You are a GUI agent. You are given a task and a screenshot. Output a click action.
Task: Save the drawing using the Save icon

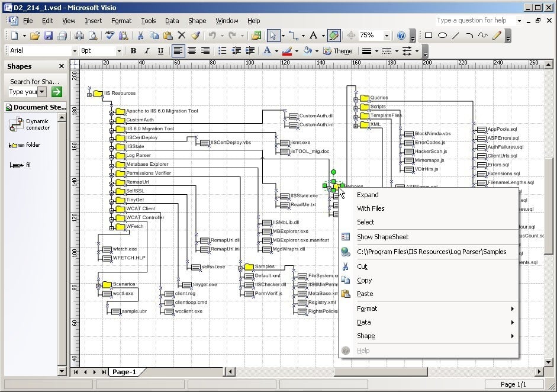[49, 36]
